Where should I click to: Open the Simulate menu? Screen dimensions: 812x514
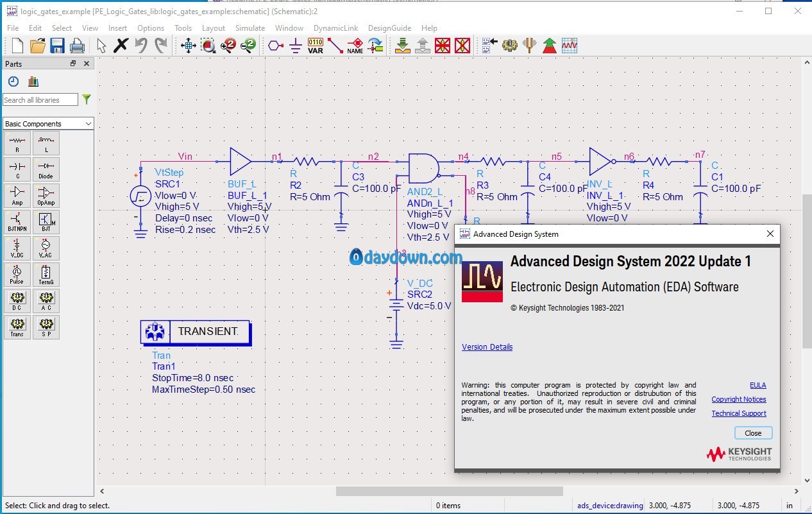coord(250,28)
